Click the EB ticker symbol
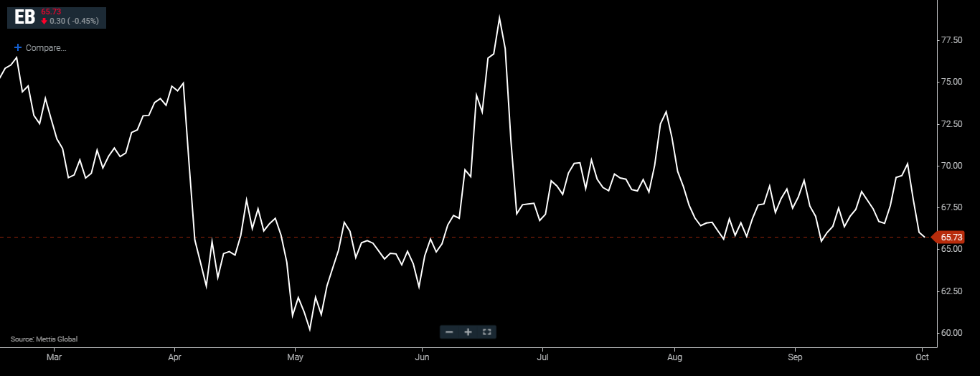 click(x=24, y=18)
